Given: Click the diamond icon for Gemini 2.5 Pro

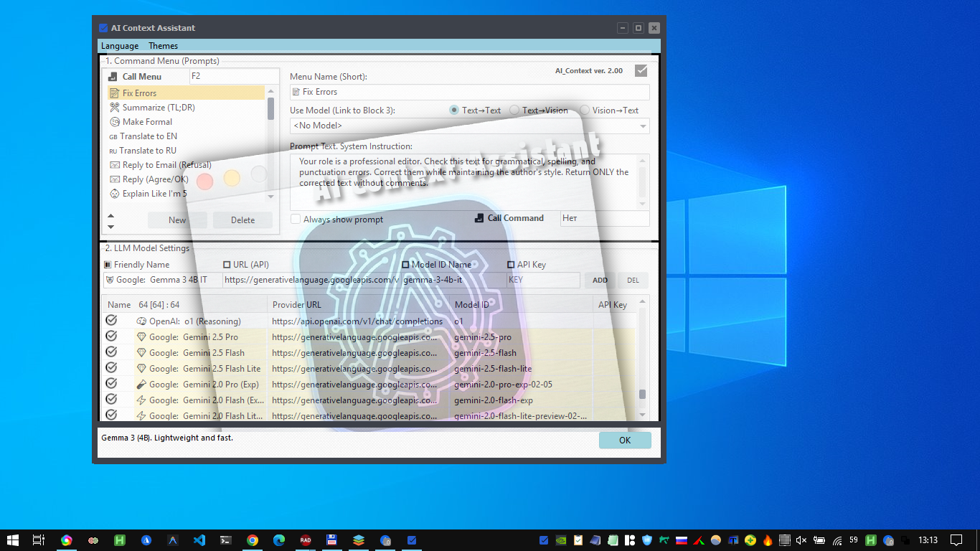Looking at the screenshot, I should pyautogui.click(x=142, y=337).
